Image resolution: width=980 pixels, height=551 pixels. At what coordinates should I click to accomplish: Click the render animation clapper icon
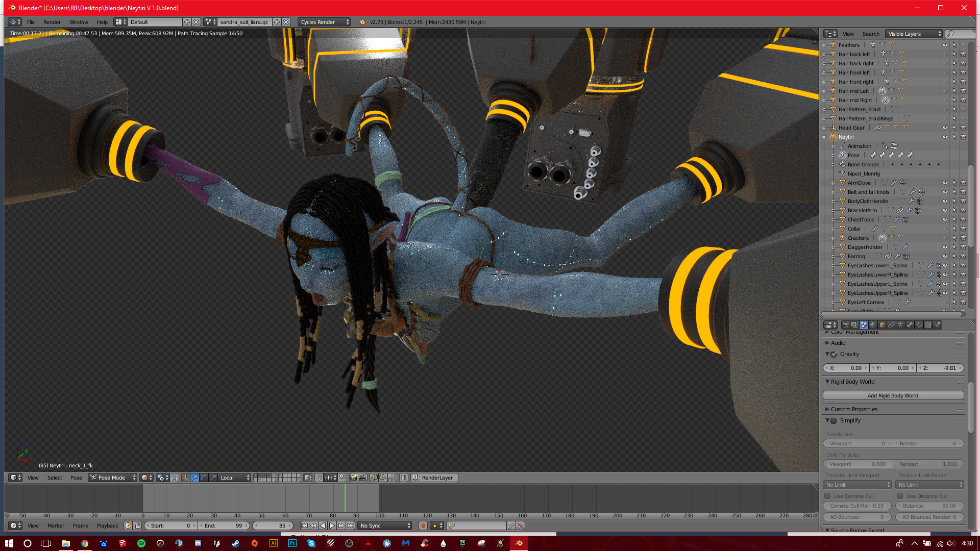click(x=363, y=478)
